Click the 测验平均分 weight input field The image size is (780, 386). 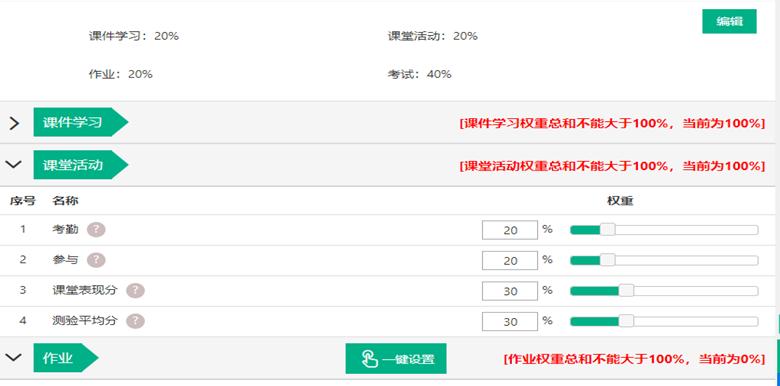510,321
